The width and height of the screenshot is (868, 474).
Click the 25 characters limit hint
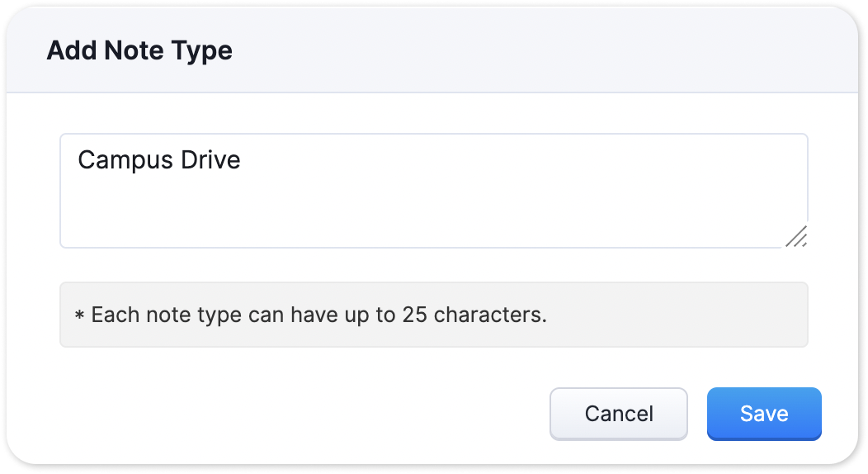[318, 315]
